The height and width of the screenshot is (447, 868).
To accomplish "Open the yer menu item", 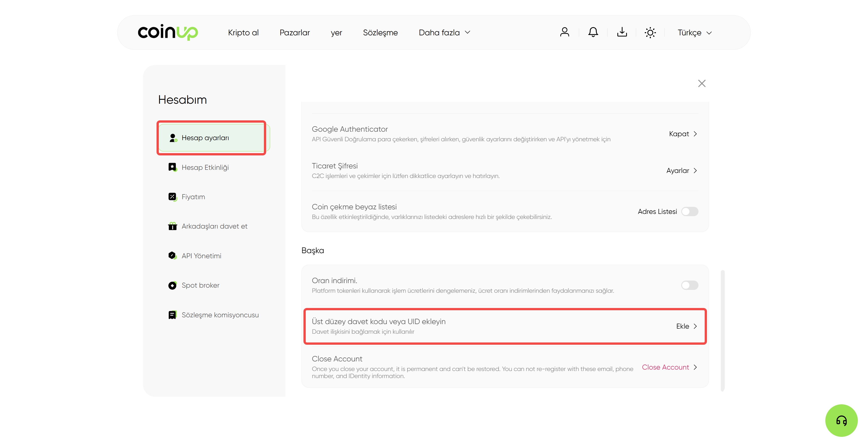I will pyautogui.click(x=336, y=33).
